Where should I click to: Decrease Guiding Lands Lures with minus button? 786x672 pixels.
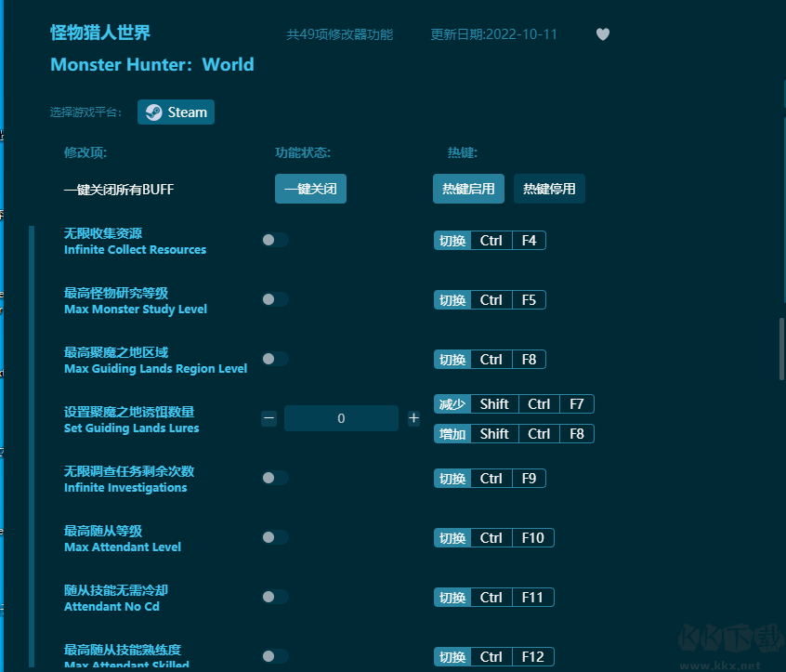pyautogui.click(x=269, y=418)
